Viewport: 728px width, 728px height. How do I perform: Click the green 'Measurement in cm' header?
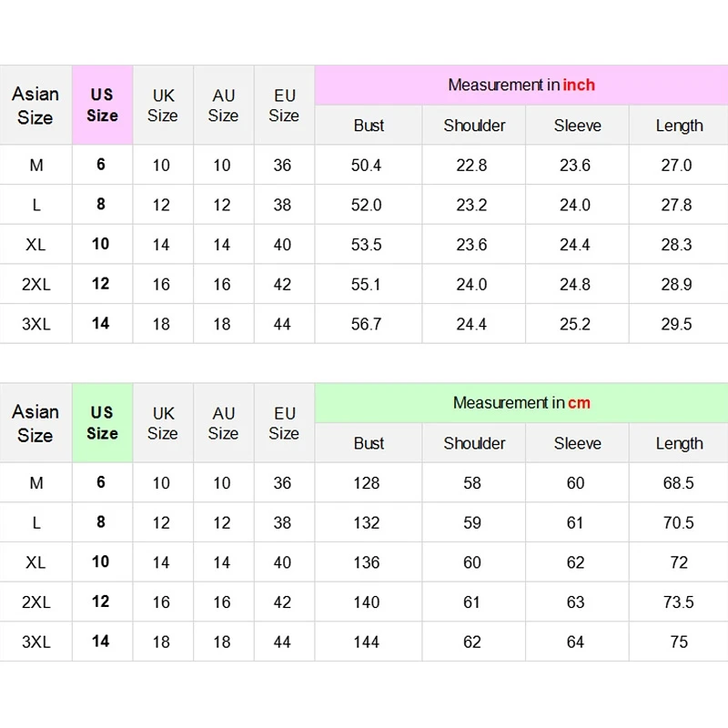point(521,402)
